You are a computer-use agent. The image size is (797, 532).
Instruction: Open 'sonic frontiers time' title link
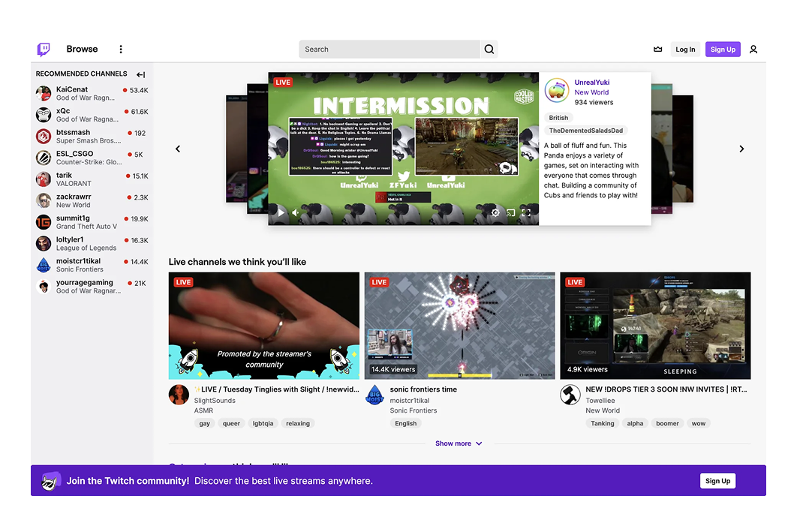click(x=423, y=389)
